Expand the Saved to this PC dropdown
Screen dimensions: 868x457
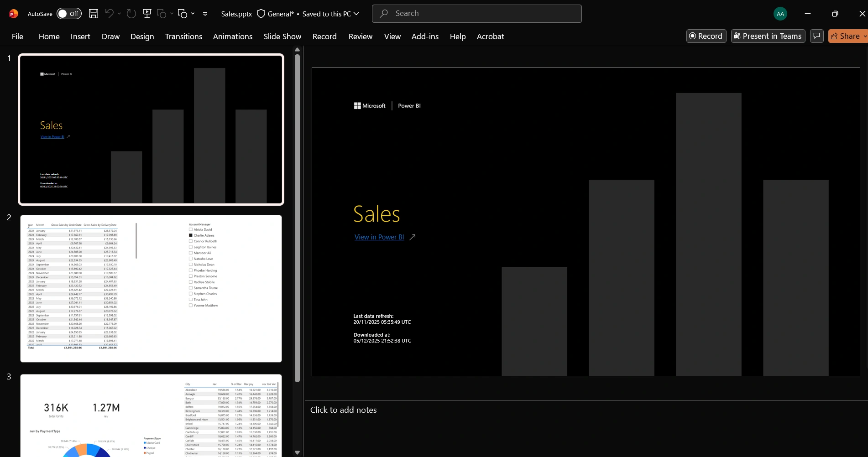pyautogui.click(x=356, y=14)
